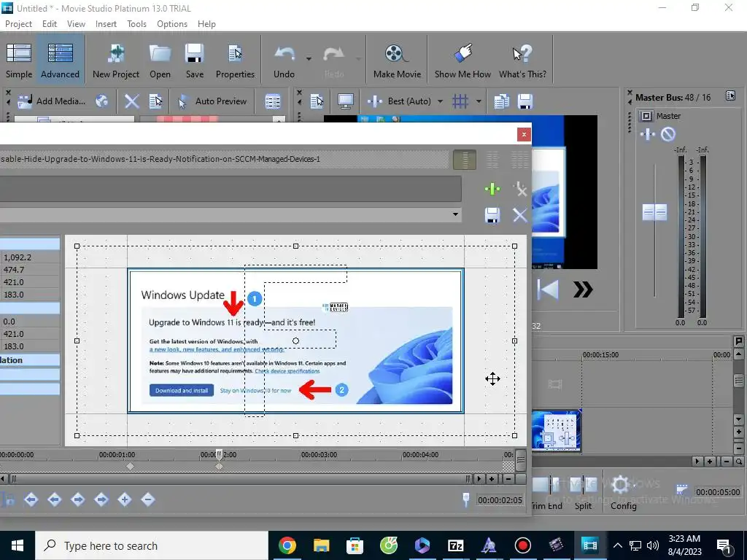747x560 pixels.
Task: Undo the last action
Action: pos(284,60)
